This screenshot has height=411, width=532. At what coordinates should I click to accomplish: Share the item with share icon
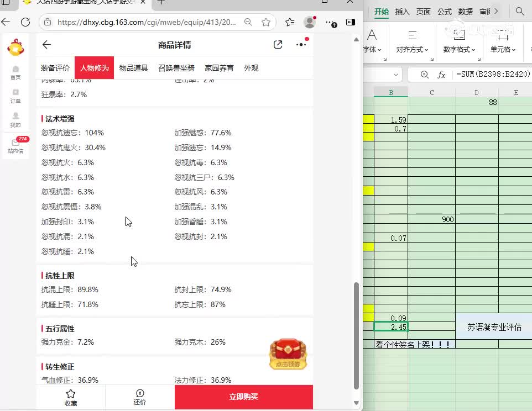[278, 45]
